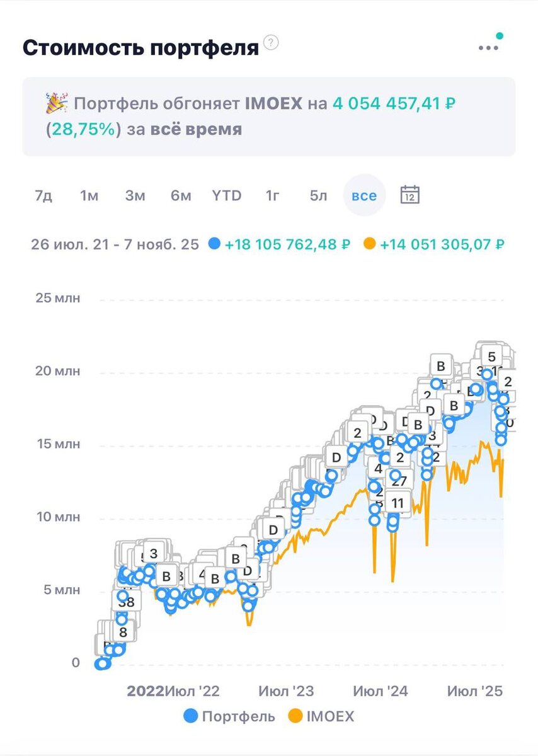Open the calendar date range picker
538x756 pixels.
[410, 195]
